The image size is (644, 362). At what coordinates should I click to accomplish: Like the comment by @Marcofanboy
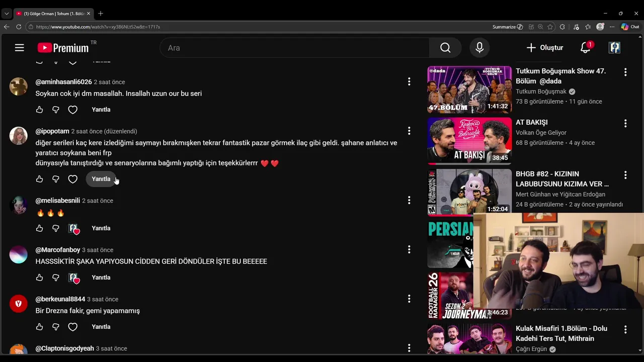point(40,278)
